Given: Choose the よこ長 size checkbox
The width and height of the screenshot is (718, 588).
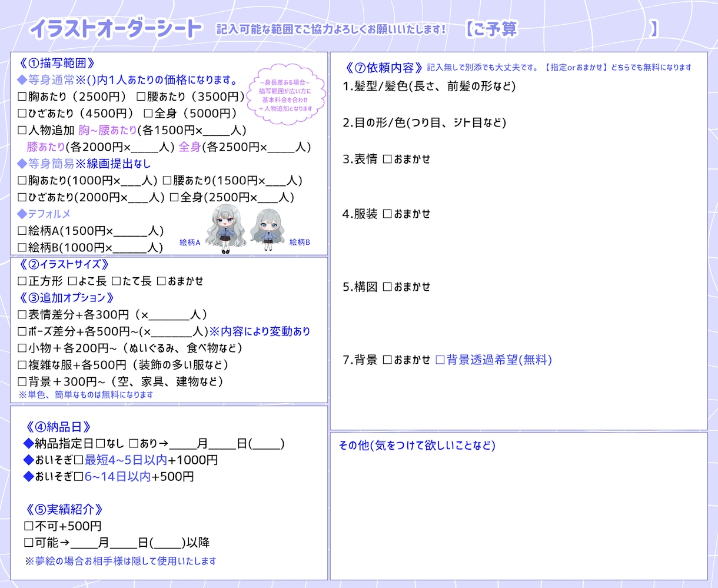Looking at the screenshot, I should tap(73, 281).
